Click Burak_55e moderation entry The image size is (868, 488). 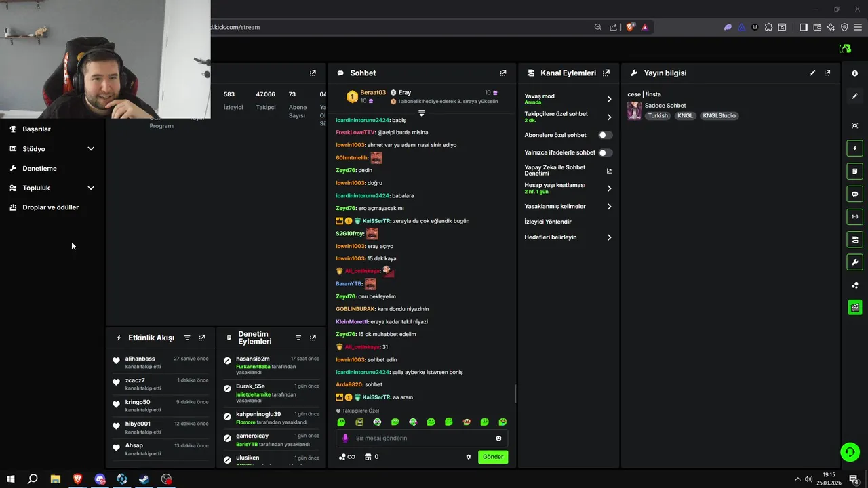(x=251, y=386)
